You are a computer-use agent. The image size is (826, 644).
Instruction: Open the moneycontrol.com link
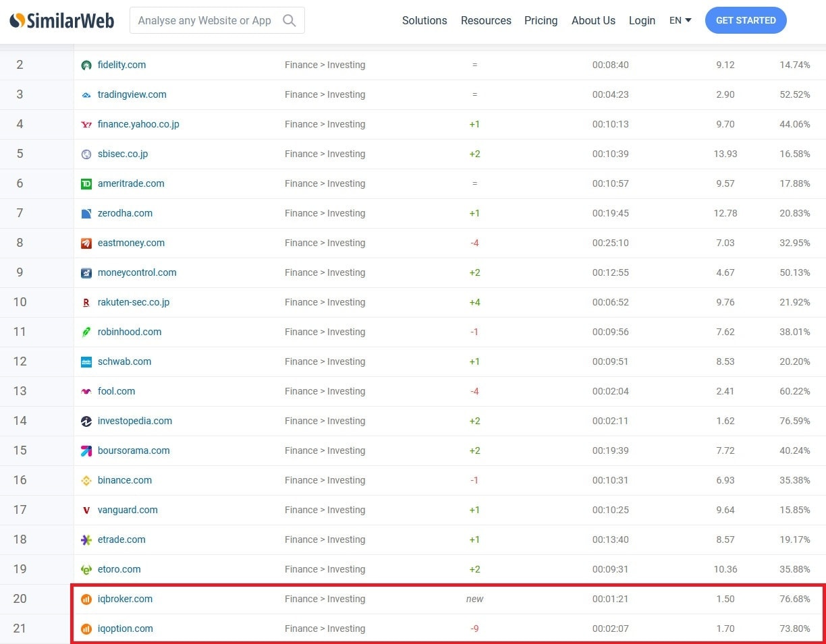[137, 272]
